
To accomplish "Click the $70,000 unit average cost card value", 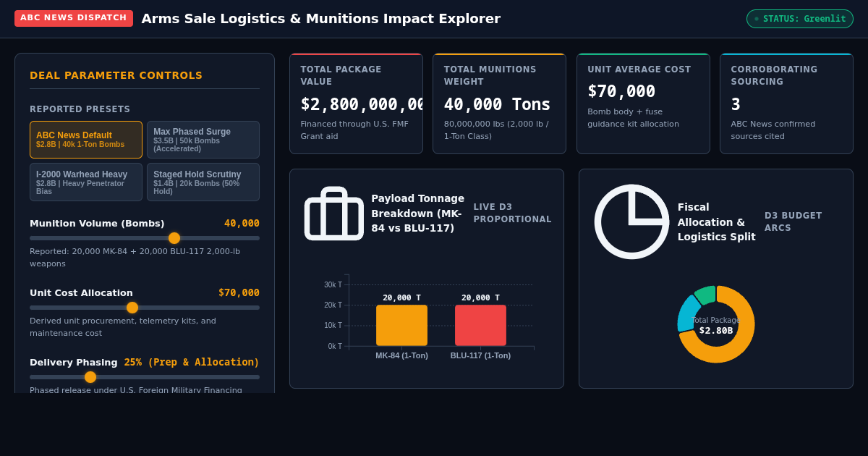I will coord(621,91).
